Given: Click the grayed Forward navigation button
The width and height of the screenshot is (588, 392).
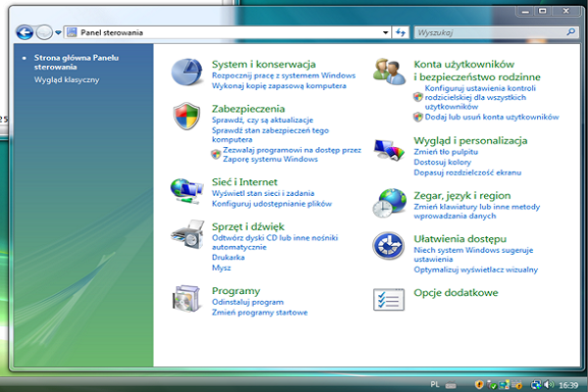Looking at the screenshot, I should [x=44, y=32].
